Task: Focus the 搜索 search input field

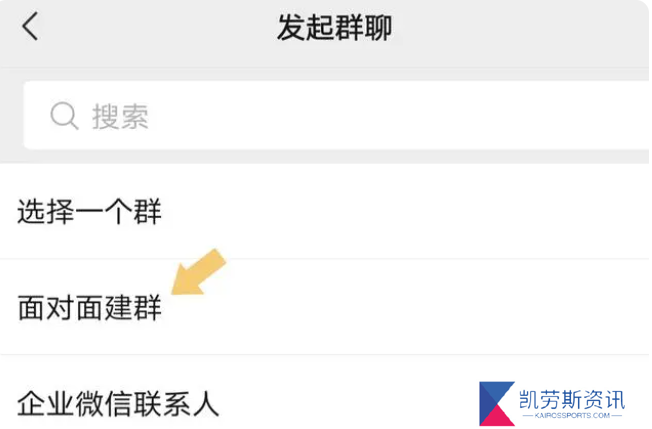Action: coord(337,115)
